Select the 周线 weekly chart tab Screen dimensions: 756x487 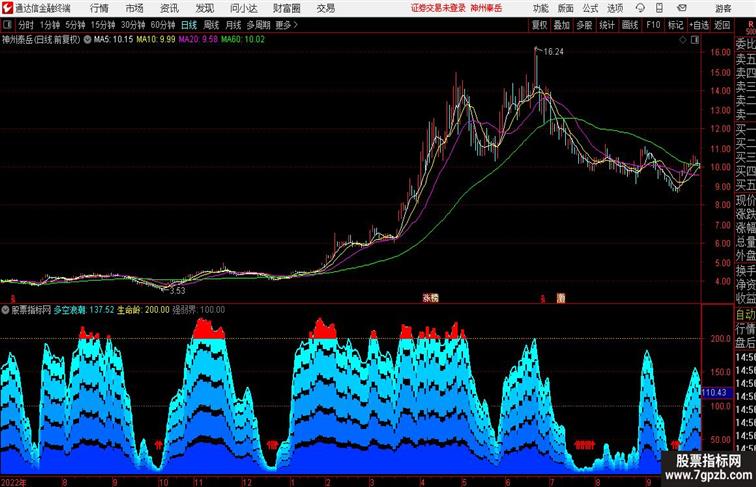tap(211, 25)
